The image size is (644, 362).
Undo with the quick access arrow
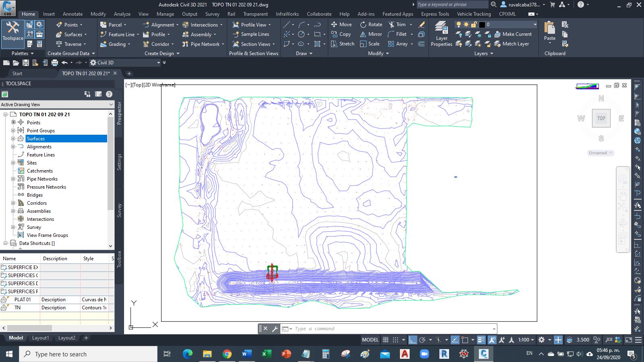tap(64, 63)
